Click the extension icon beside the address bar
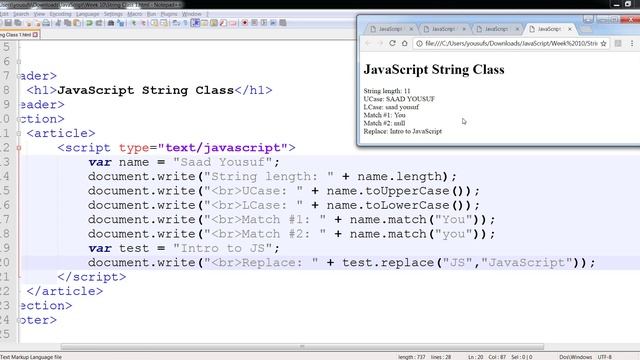640x360 pixels. pyautogui.click(x=618, y=44)
